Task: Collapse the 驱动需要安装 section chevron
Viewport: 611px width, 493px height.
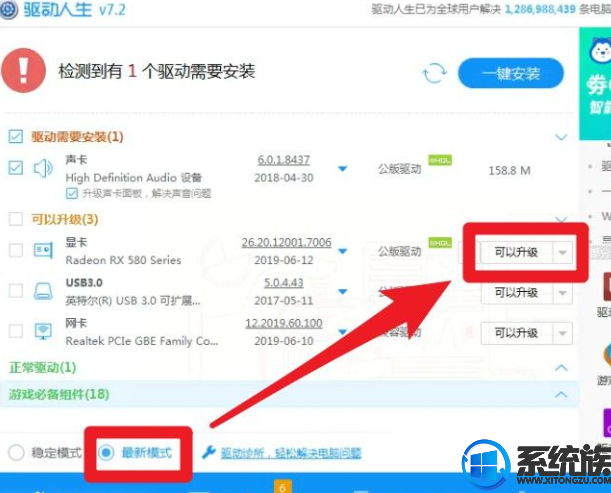Action: click(561, 137)
